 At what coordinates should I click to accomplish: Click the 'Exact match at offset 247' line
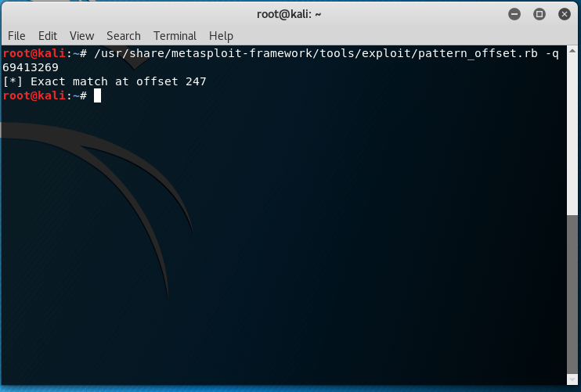pos(104,81)
